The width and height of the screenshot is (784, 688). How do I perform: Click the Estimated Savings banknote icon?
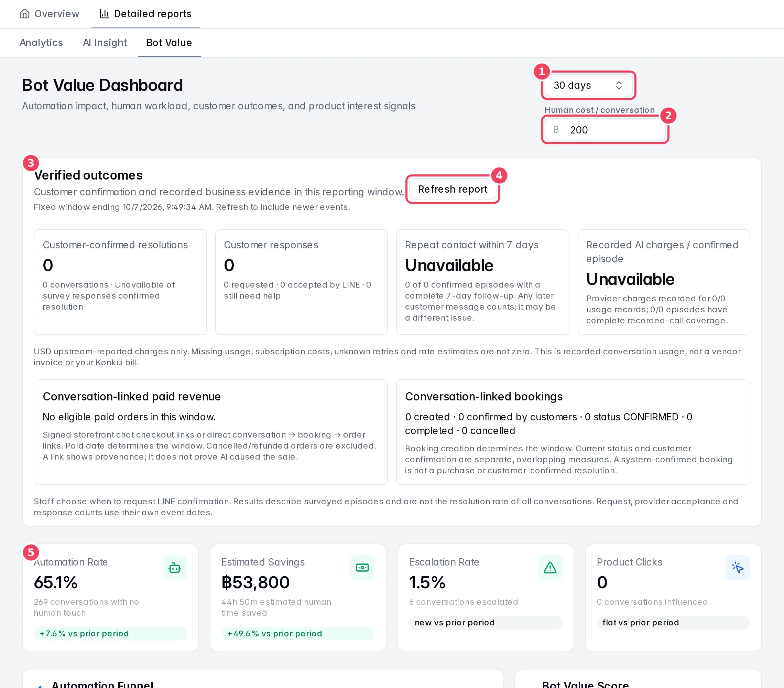(x=362, y=568)
